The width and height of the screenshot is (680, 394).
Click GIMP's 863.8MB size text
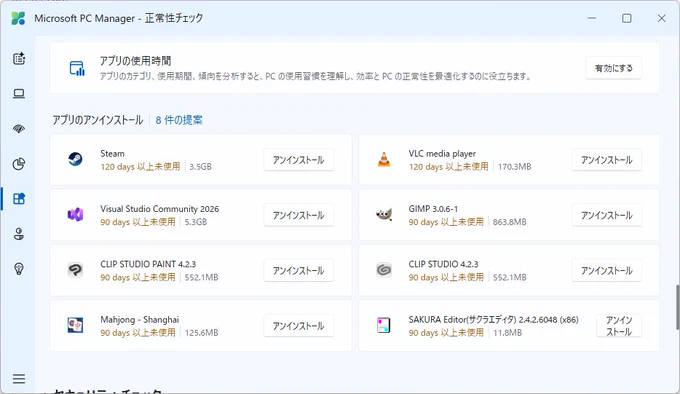pyautogui.click(x=510, y=222)
